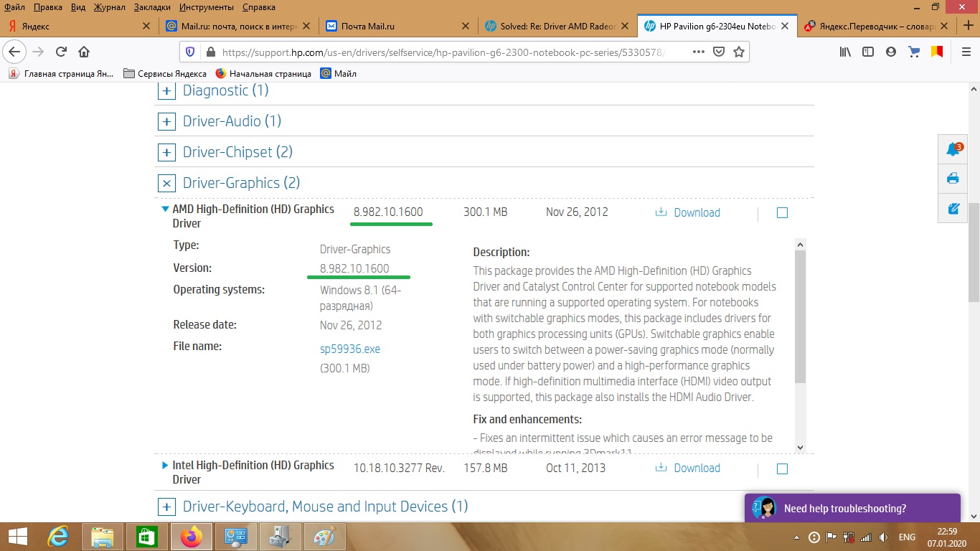980x551 pixels.
Task: Open the Файл menu
Action: click(14, 7)
